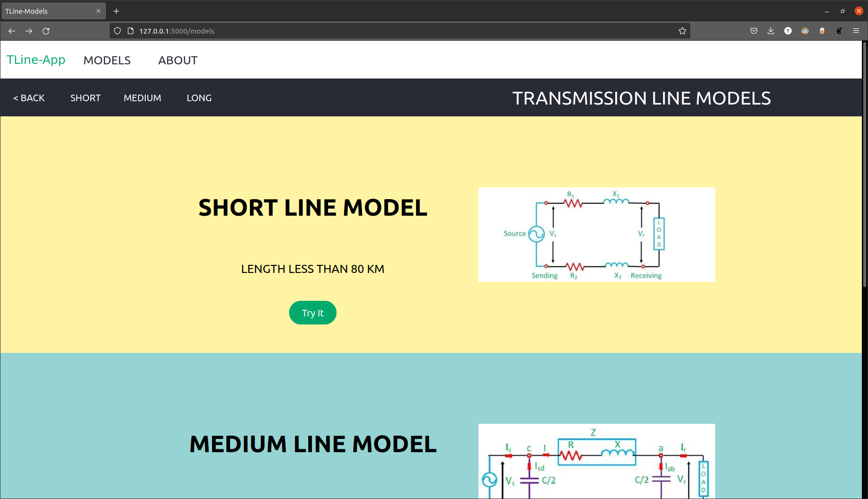Click the SHORT LINE MODEL heading
Image resolution: width=868 pixels, height=499 pixels.
[x=313, y=208]
